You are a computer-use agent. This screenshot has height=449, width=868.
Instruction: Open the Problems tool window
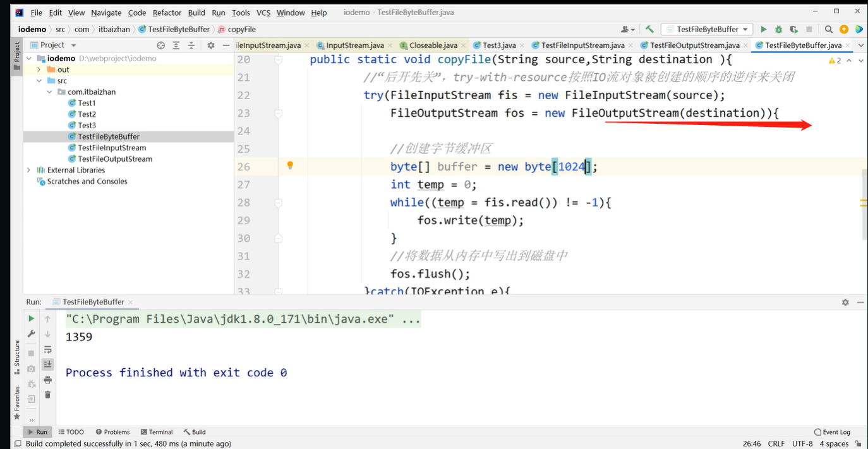(x=112, y=432)
